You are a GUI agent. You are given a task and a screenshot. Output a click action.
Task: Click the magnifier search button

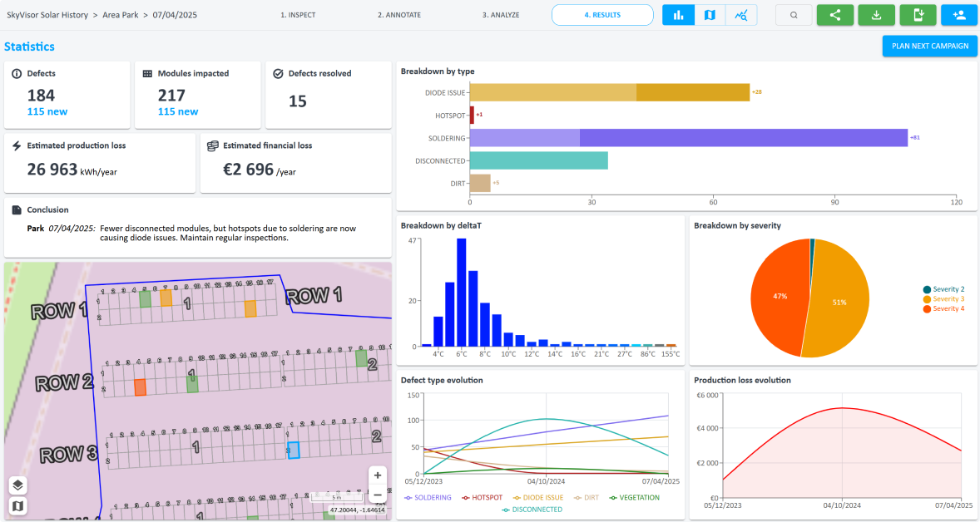coord(794,15)
